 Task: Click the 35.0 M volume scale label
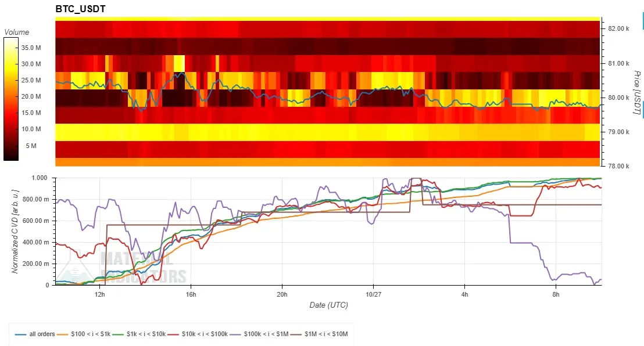click(31, 48)
